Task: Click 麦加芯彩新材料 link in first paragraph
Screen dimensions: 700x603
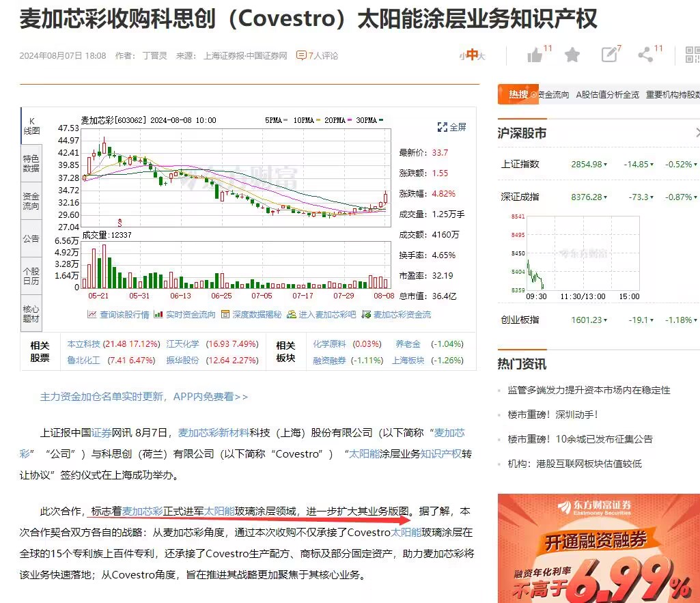Action: [213, 432]
